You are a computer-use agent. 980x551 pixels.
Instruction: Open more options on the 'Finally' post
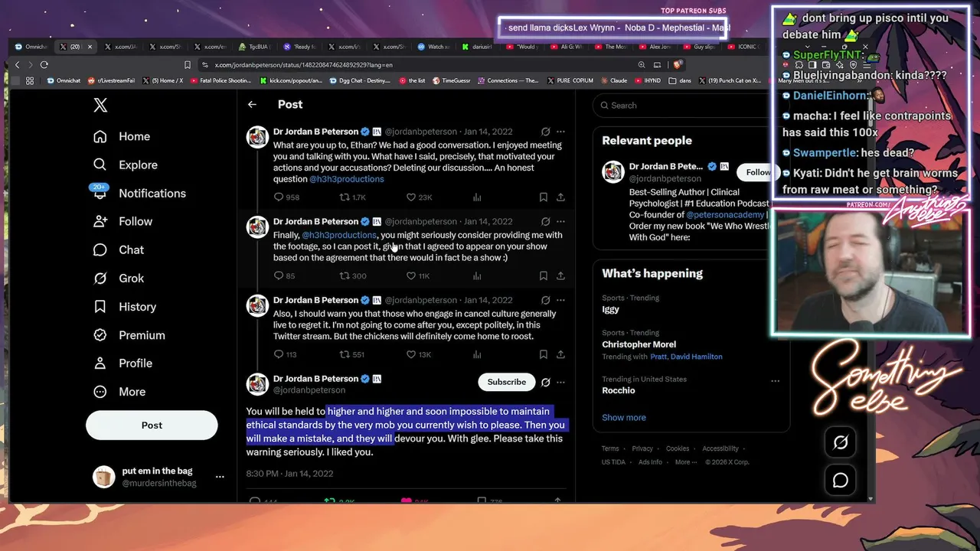pyautogui.click(x=560, y=221)
